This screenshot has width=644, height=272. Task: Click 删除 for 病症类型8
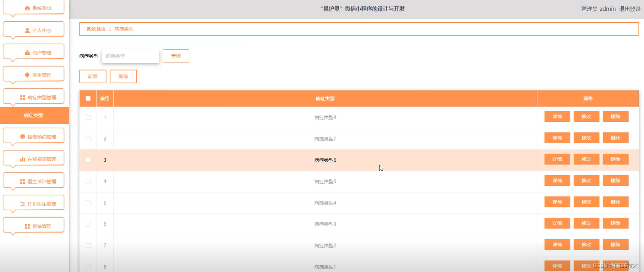pos(615,117)
